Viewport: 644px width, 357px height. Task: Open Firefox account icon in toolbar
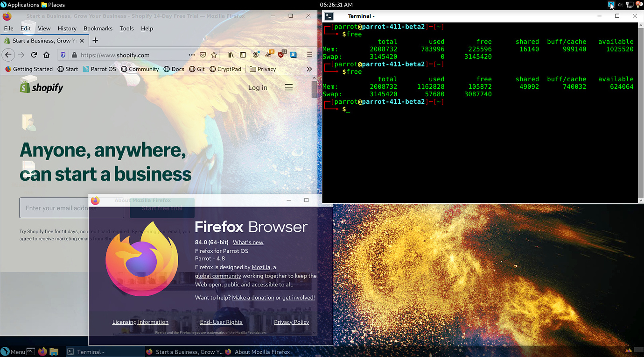click(256, 55)
